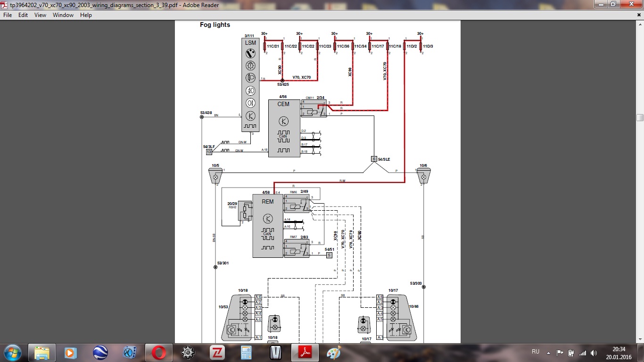This screenshot has height=362, width=644.
Task: Open the Calculator from the taskbar
Action: 246,353
